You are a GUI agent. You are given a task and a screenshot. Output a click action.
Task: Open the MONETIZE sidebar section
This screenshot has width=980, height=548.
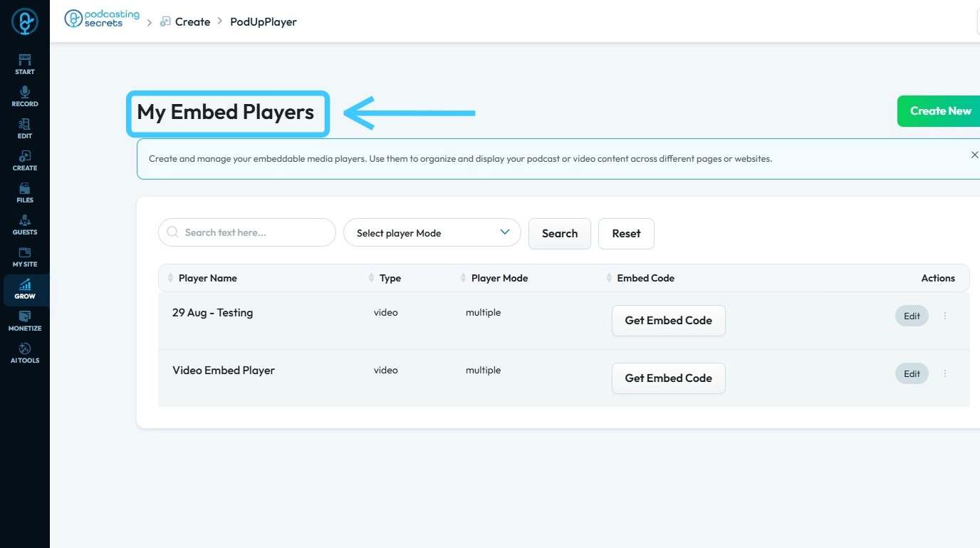(x=25, y=321)
